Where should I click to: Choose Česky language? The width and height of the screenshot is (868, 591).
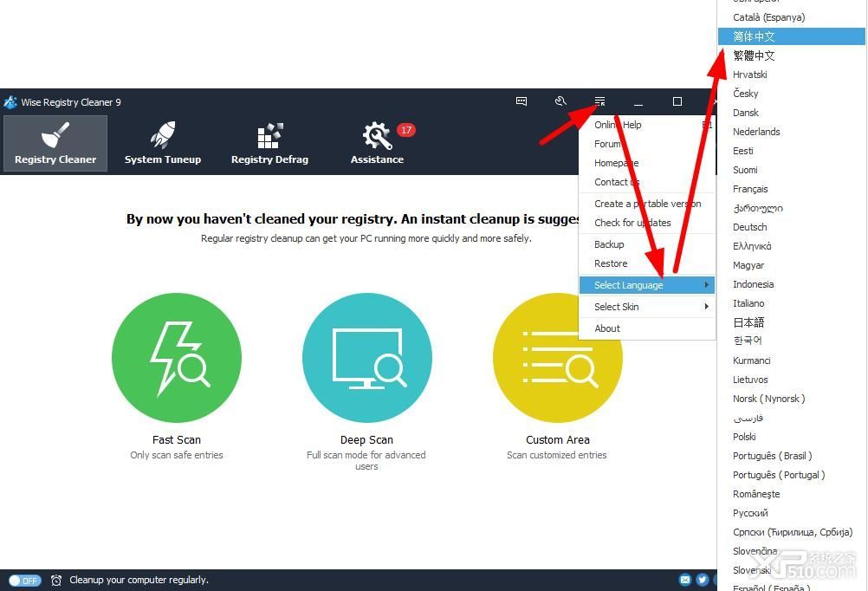click(x=792, y=94)
